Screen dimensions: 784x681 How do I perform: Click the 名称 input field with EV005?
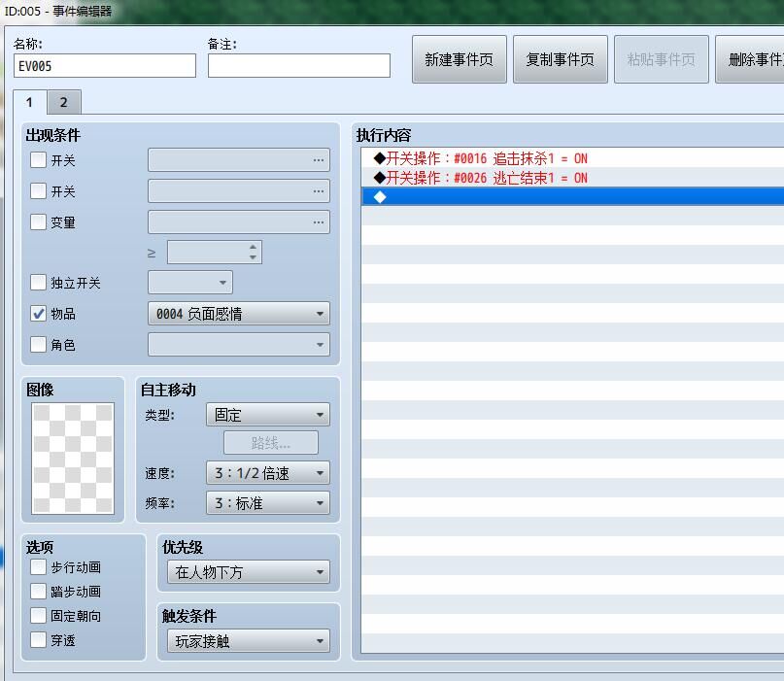pos(105,66)
